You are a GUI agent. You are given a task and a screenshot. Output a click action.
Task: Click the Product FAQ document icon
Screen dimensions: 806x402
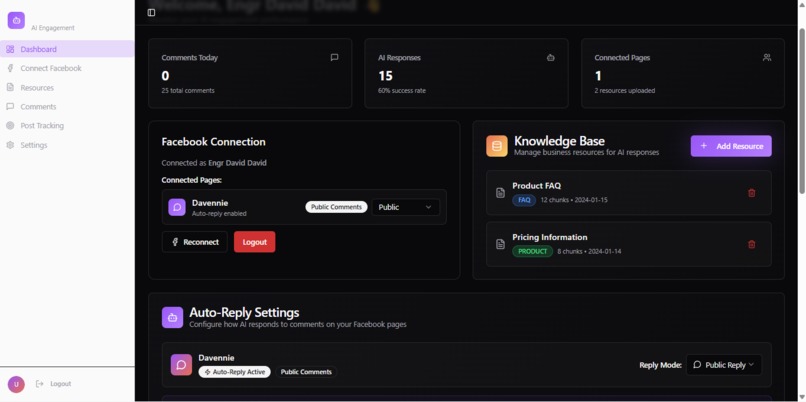500,193
